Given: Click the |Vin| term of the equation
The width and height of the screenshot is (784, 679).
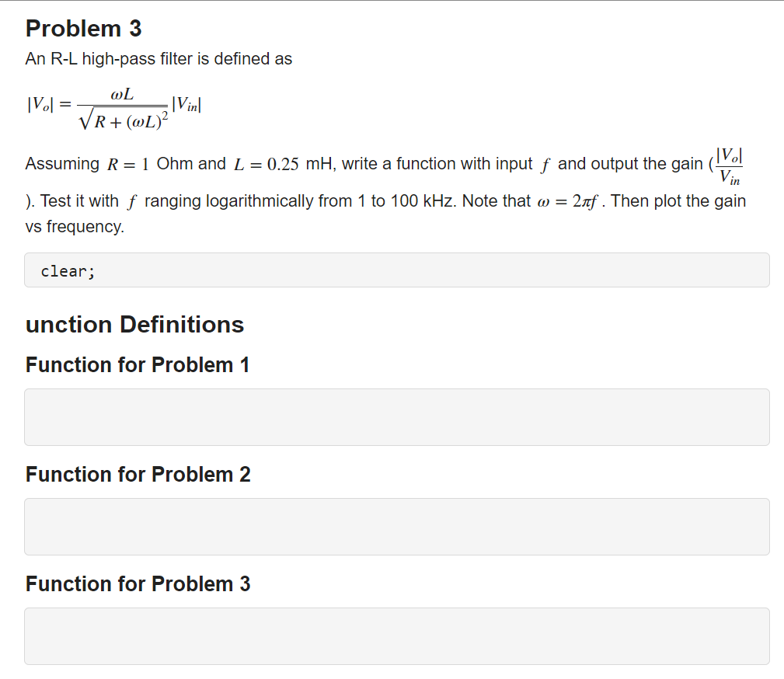Looking at the screenshot, I should pos(186,105).
